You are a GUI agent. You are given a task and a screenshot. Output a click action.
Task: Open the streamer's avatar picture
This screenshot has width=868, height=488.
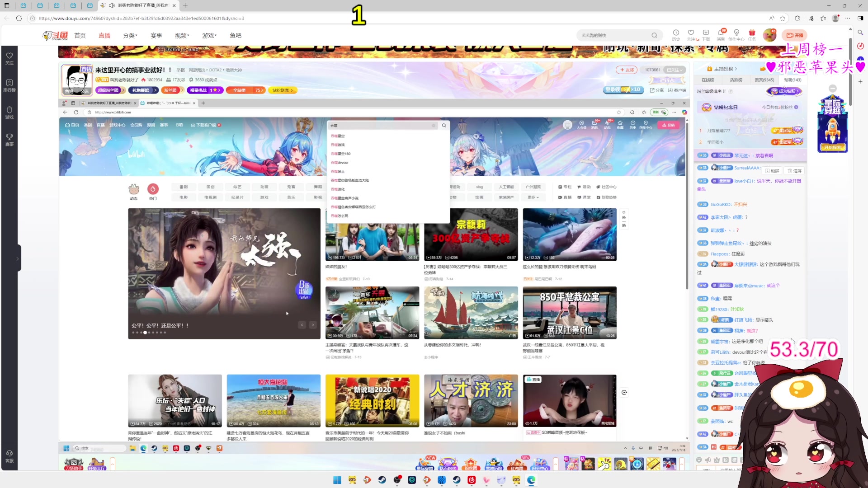pyautogui.click(x=76, y=80)
